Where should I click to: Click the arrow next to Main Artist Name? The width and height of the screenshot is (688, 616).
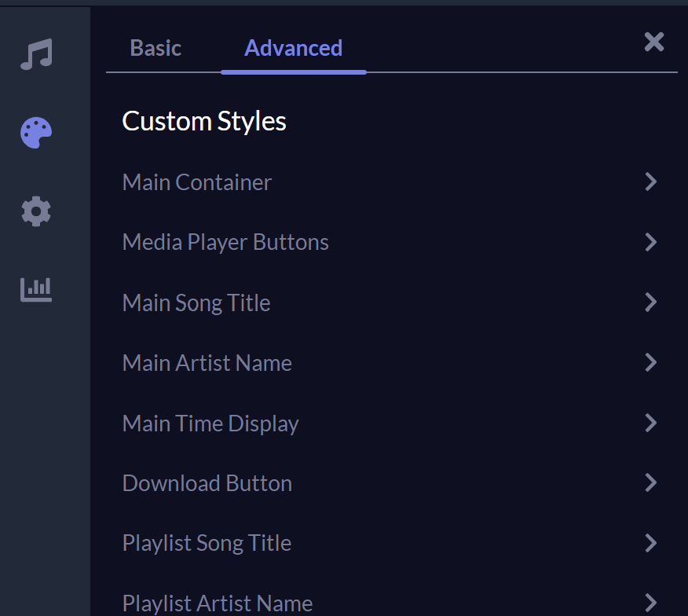click(650, 362)
